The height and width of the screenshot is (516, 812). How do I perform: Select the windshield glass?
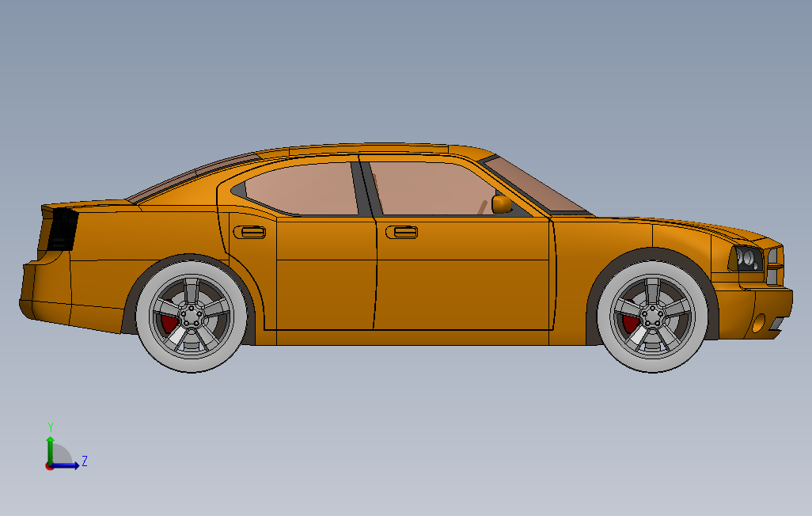tap(534, 187)
